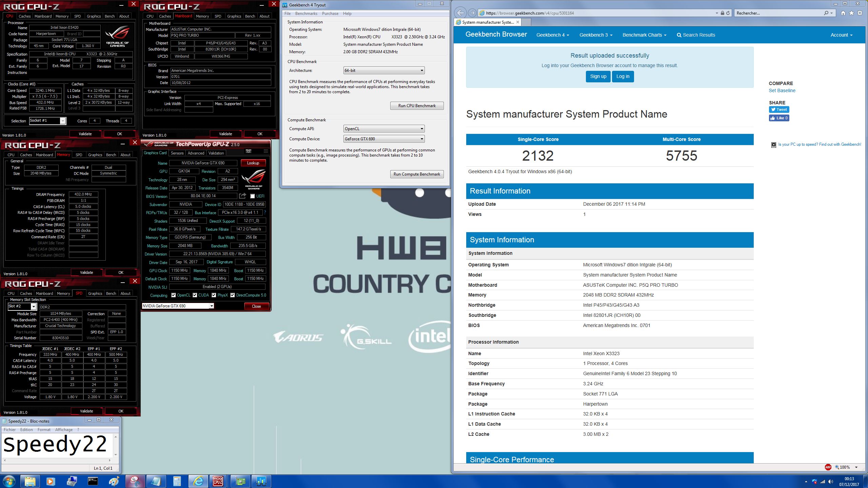The height and width of the screenshot is (488, 868).
Task: Toggle the OpenCL checkbox in GPU-Z
Action: click(x=173, y=295)
